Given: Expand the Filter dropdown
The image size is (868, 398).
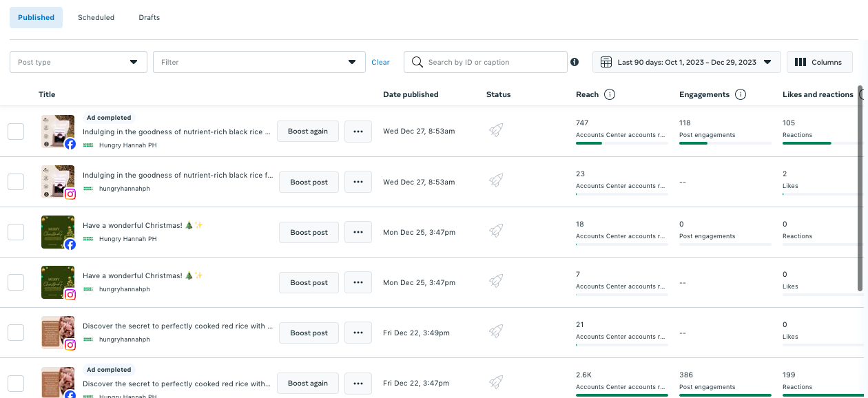Looking at the screenshot, I should 259,62.
